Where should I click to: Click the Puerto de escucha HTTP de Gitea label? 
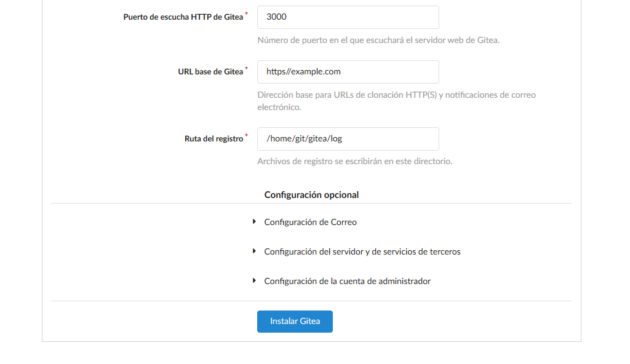coord(183,17)
